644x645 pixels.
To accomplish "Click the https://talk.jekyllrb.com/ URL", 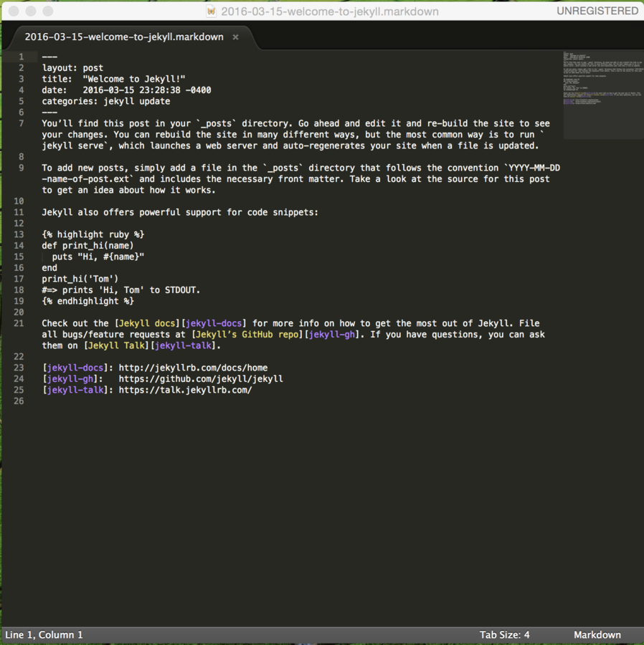I will click(185, 390).
